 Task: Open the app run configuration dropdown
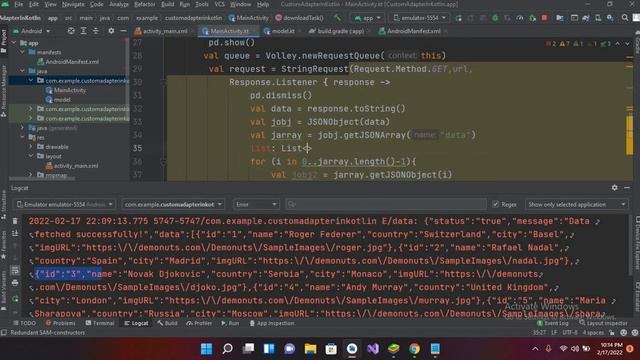pos(368,18)
